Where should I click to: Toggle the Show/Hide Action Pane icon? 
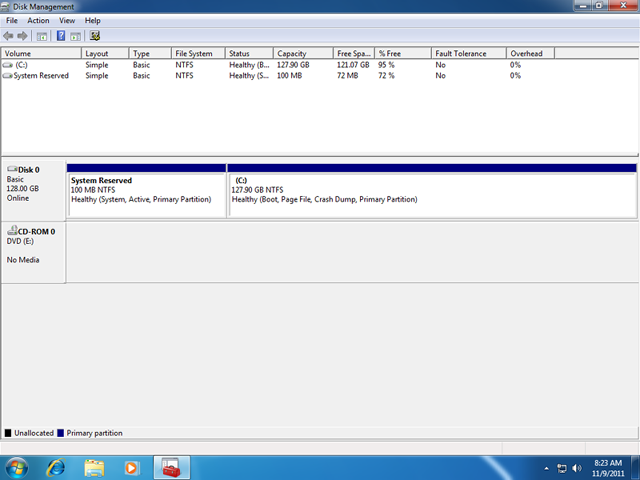click(x=75, y=36)
